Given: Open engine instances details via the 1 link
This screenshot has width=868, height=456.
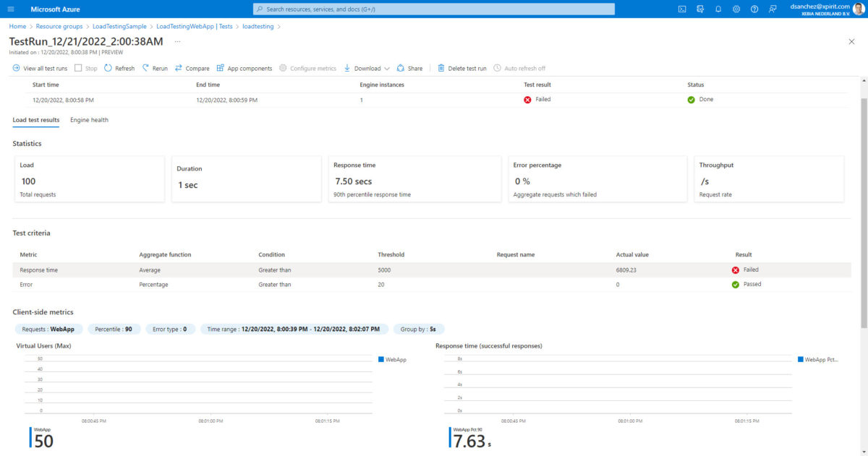Looking at the screenshot, I should (x=361, y=99).
